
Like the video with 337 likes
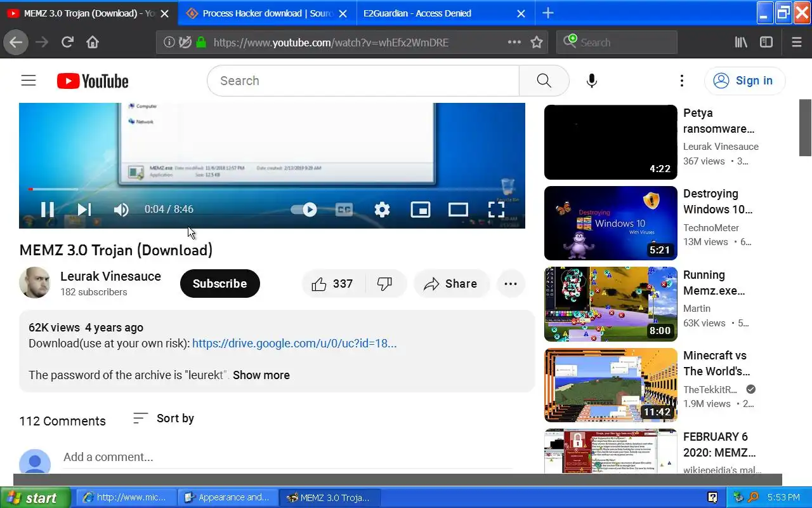point(332,284)
